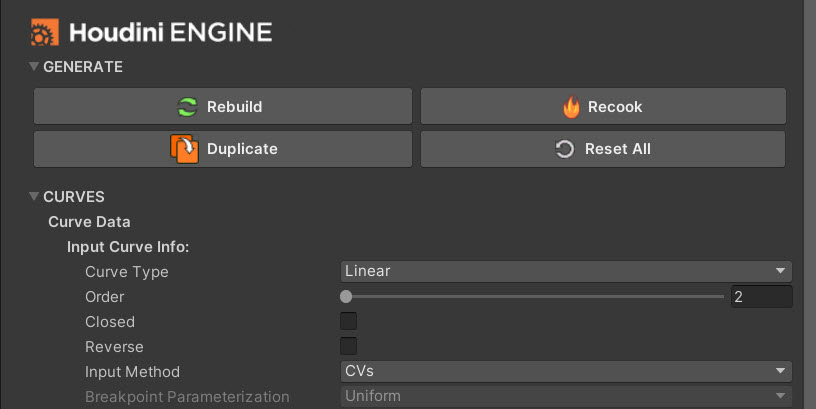This screenshot has height=409, width=816.
Task: Click the Curve Data label
Action: tap(90, 222)
